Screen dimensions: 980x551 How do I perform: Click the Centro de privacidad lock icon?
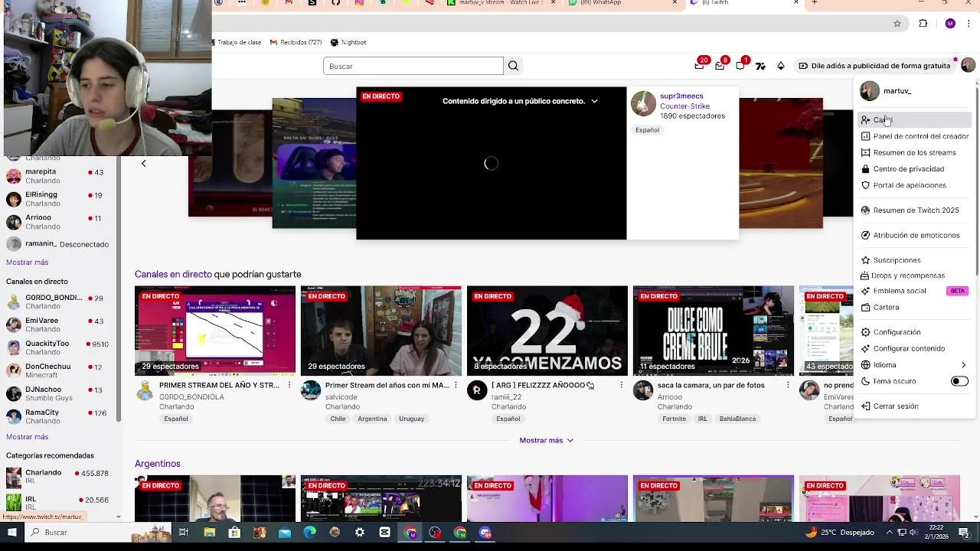point(865,168)
